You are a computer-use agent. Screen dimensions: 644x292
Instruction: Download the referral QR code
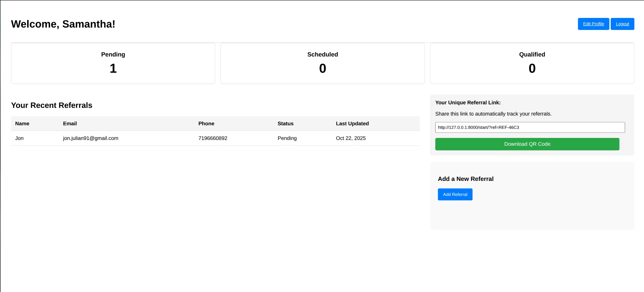click(527, 144)
